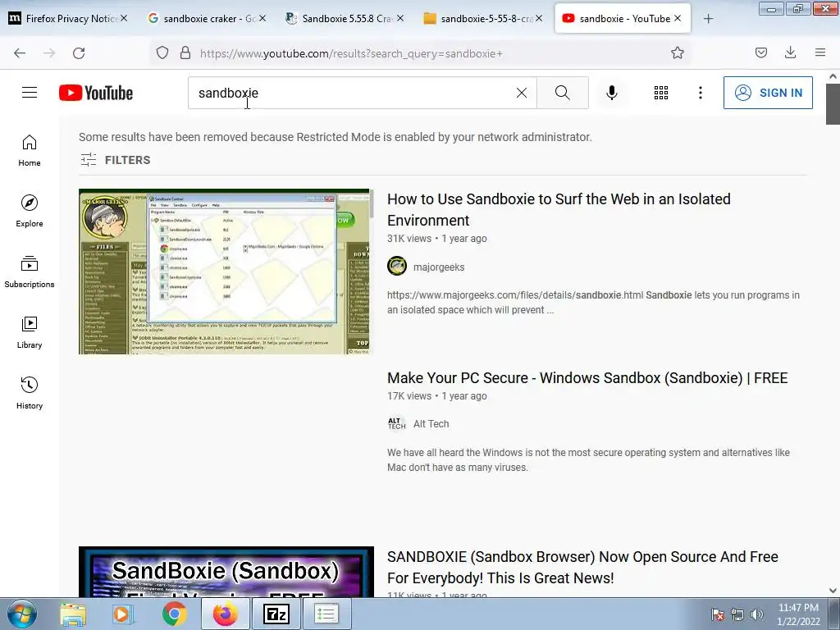The width and height of the screenshot is (840, 630).
Task: Launch Chrome from taskbar
Action: click(x=175, y=614)
